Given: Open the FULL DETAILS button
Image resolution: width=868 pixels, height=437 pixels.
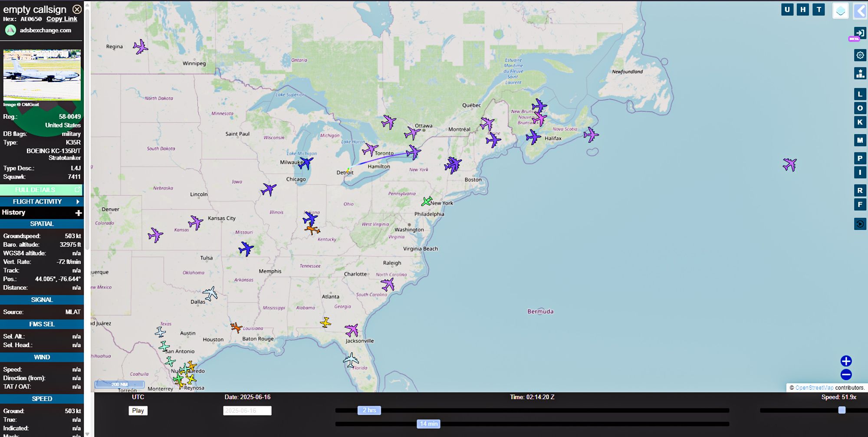Looking at the screenshot, I should click(x=41, y=190).
